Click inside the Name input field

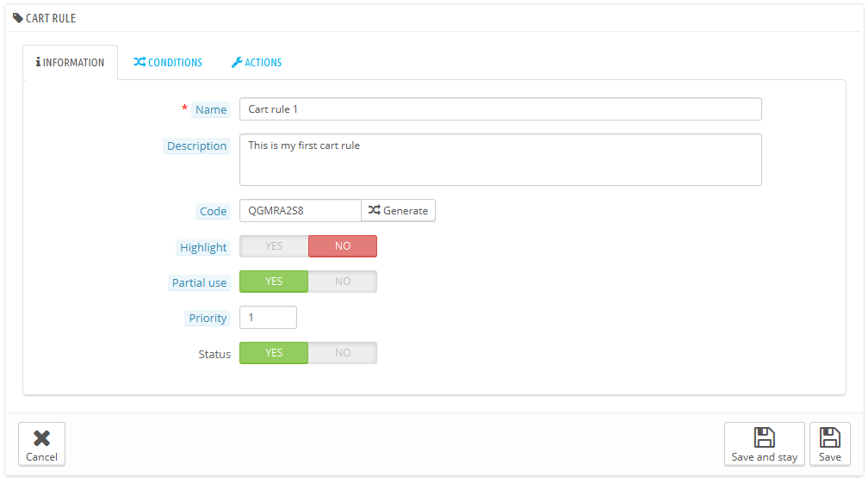[499, 109]
